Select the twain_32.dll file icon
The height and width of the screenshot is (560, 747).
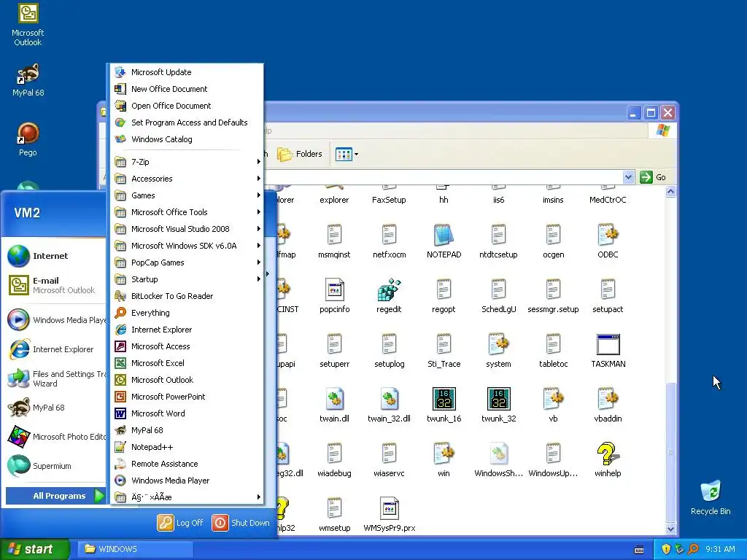click(389, 405)
